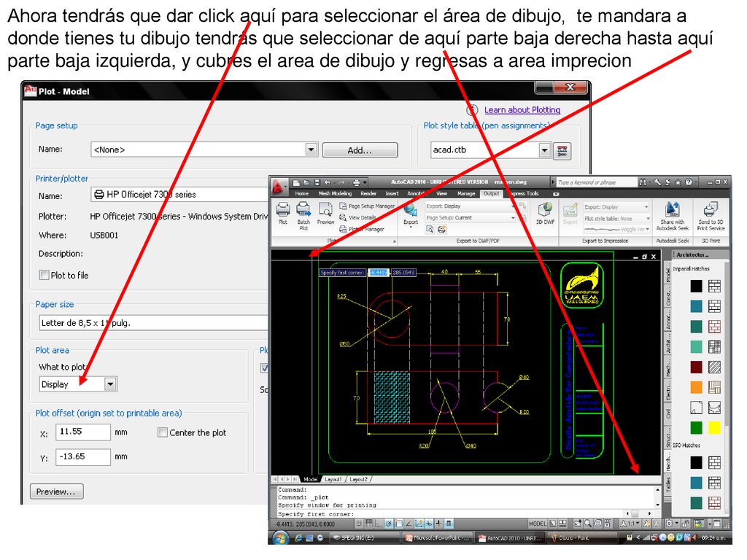Click the plot style table editor icon next to acad.ctb
The height and width of the screenshot is (560, 747).
[562, 151]
